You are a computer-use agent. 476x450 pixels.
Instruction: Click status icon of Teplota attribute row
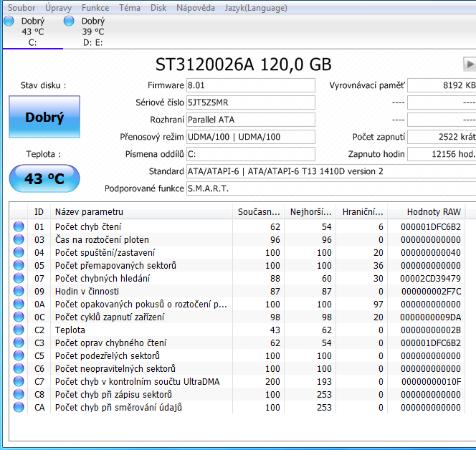click(x=19, y=330)
